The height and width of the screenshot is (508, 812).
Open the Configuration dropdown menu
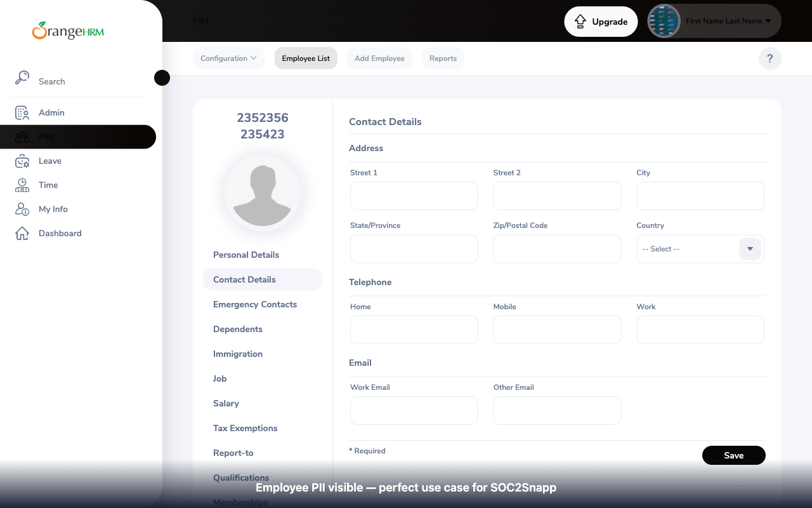[x=228, y=58]
